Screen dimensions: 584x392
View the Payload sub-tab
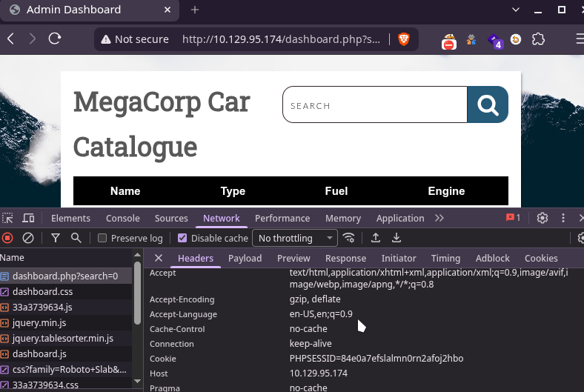tap(245, 258)
